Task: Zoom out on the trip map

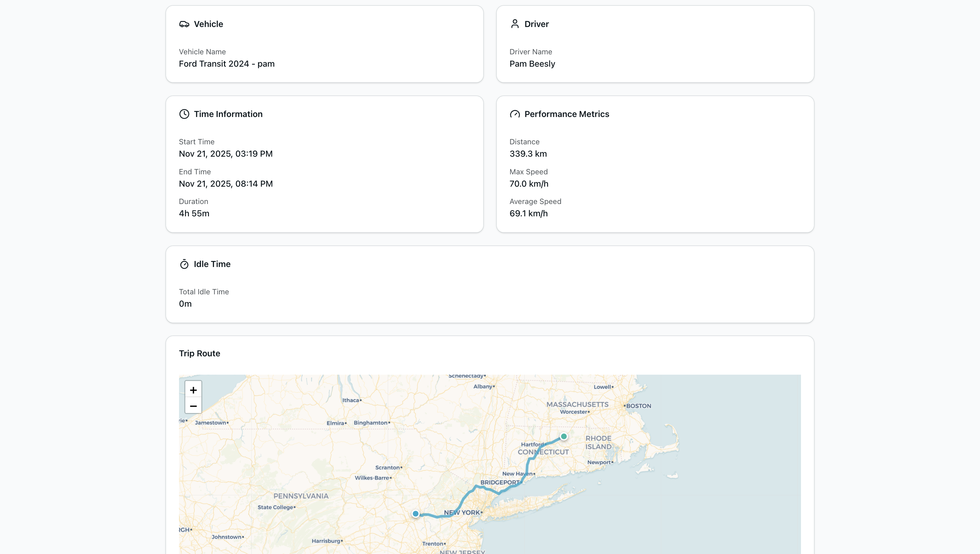Action: tap(193, 406)
